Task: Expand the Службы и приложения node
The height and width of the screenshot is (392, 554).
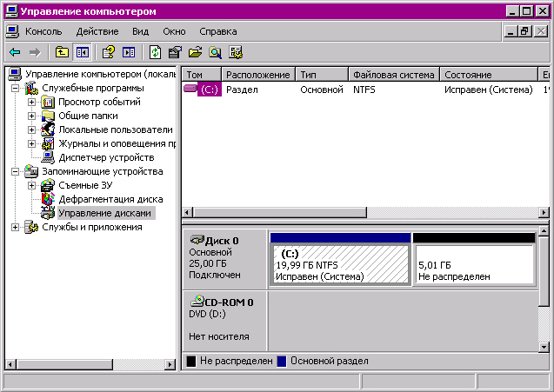Action: point(15,227)
